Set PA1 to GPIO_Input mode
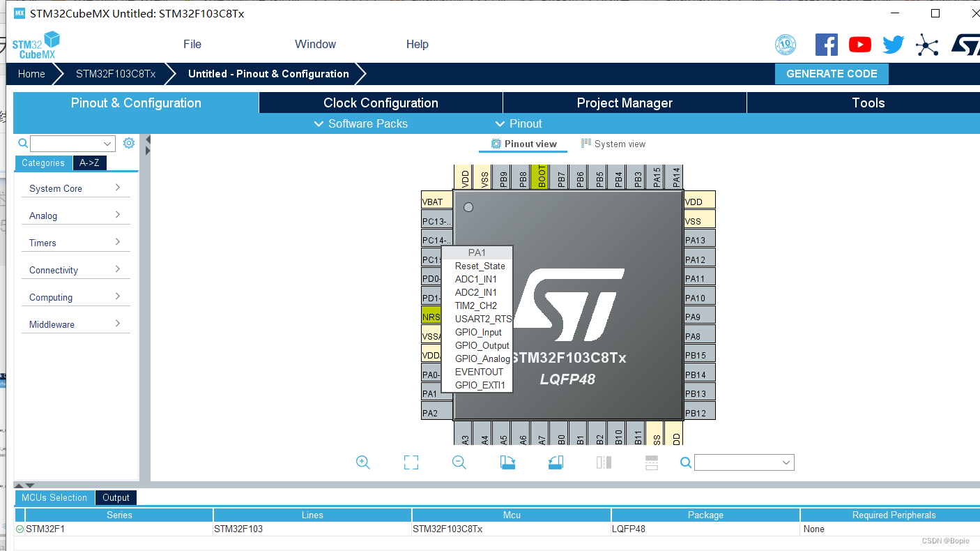Screen dimensions: 980x551 (479, 332)
